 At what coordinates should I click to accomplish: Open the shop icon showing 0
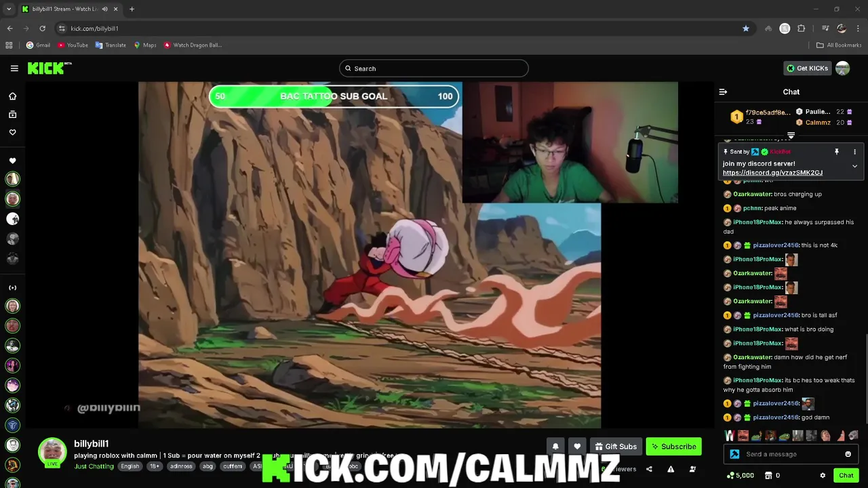[x=772, y=476]
